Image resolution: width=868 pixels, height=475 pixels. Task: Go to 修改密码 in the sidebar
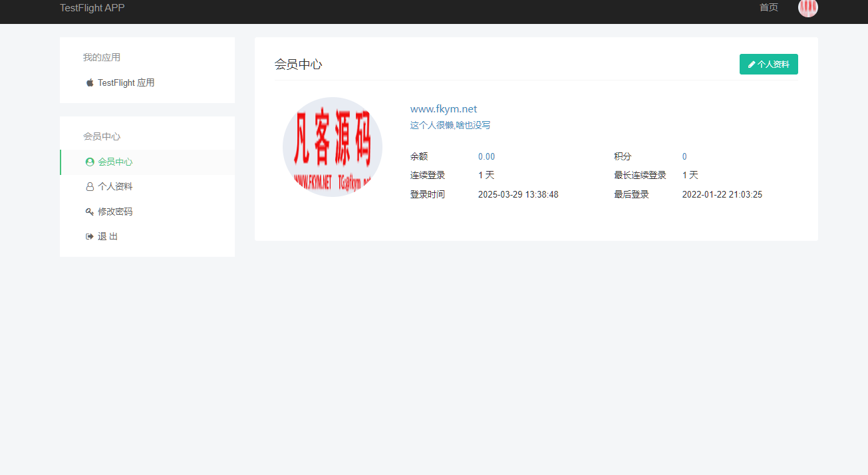(147, 212)
